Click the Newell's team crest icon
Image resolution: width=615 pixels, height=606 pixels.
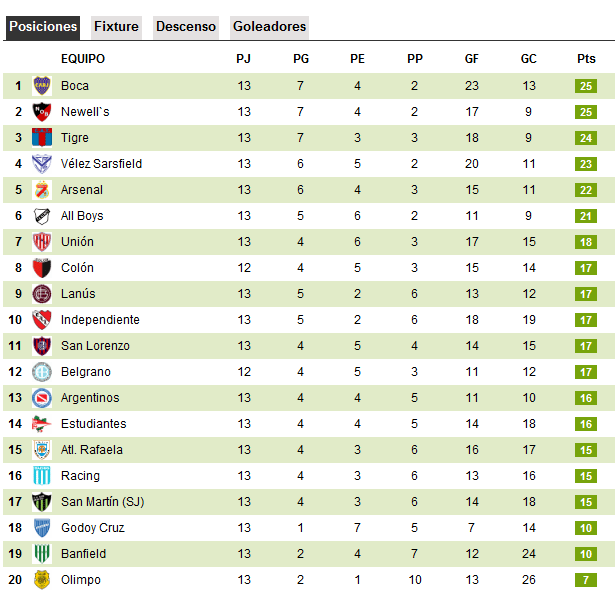point(42,112)
